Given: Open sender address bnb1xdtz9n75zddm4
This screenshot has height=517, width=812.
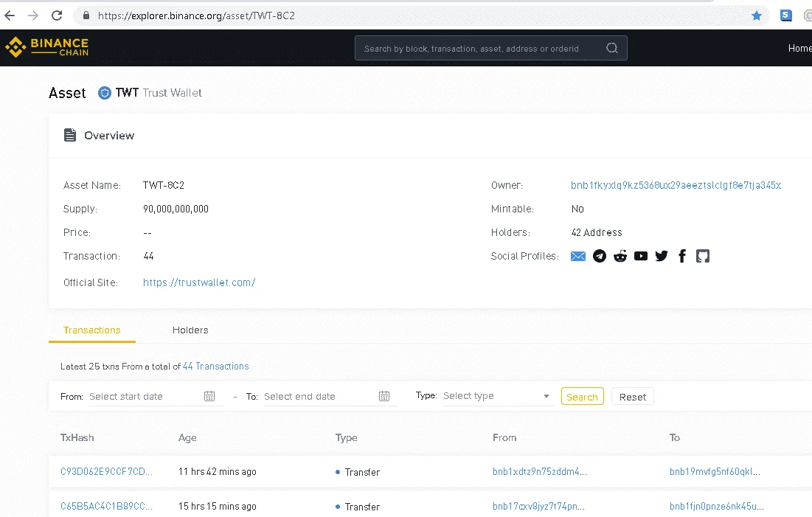Looking at the screenshot, I should [540, 471].
